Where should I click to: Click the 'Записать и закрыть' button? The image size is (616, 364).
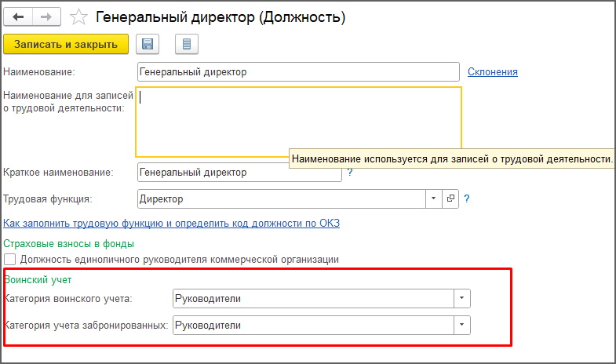tap(66, 44)
